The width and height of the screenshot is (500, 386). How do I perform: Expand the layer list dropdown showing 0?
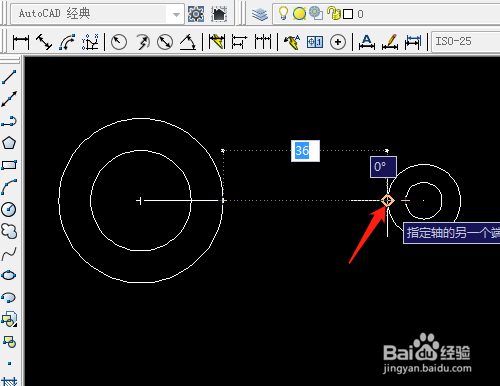tap(386, 14)
